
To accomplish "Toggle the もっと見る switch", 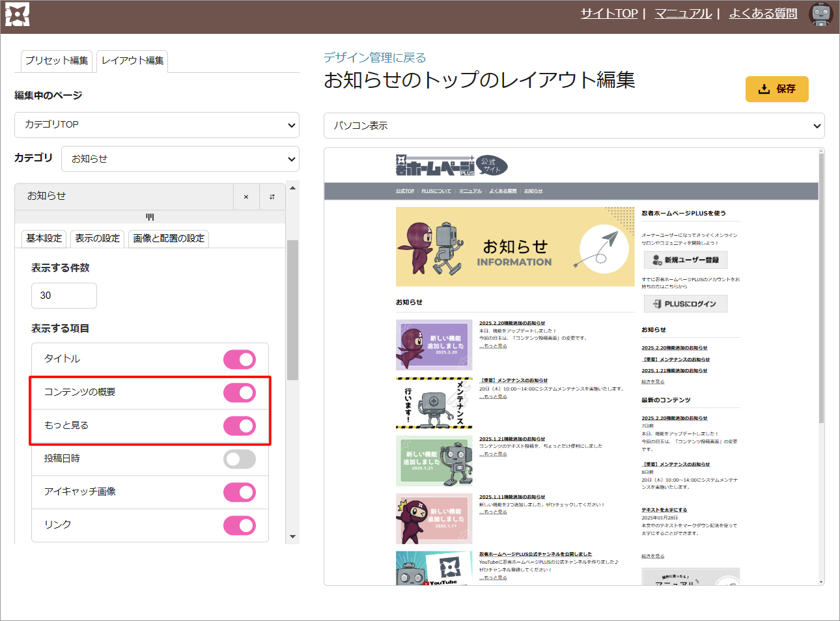I will coord(240,426).
